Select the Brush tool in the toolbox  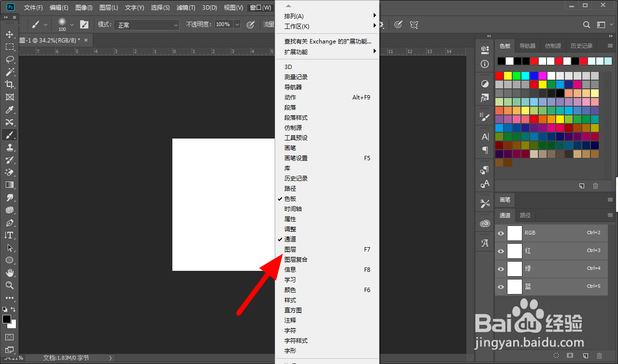coord(9,135)
